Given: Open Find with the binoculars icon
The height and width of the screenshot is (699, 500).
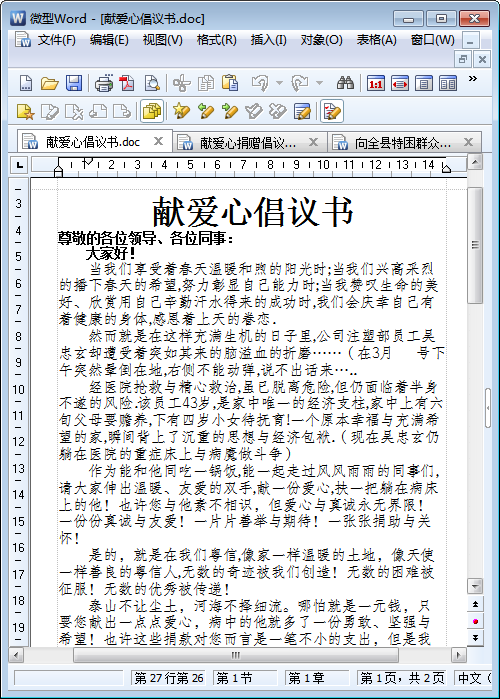Looking at the screenshot, I should [x=345, y=83].
